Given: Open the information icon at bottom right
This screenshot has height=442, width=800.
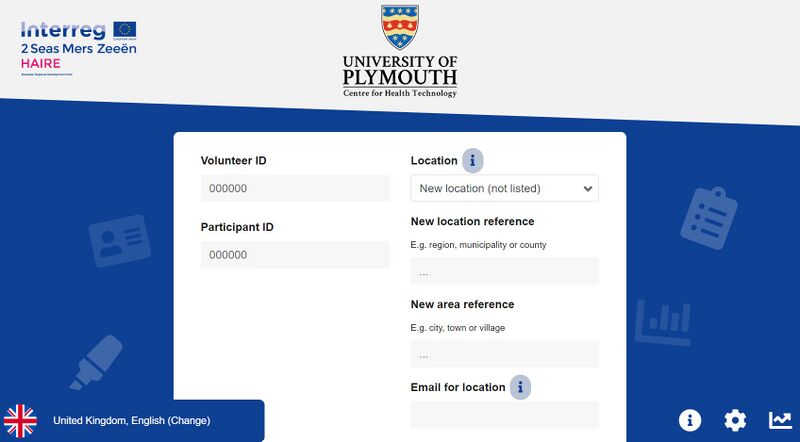Looking at the screenshot, I should pyautogui.click(x=690, y=420).
